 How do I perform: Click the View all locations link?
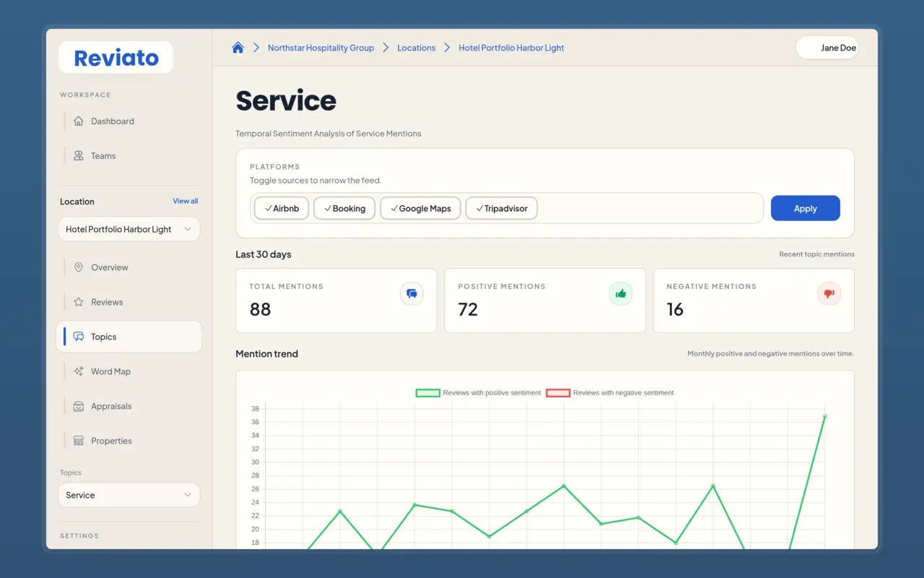(185, 201)
